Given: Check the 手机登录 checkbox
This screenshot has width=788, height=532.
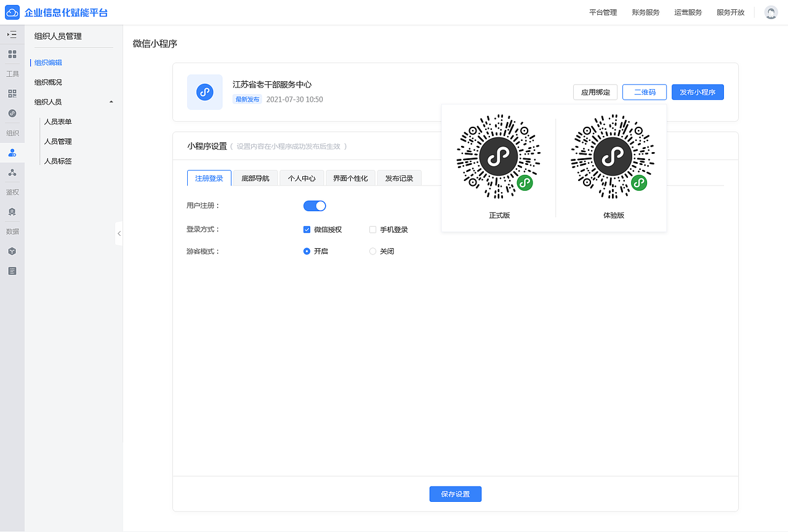Looking at the screenshot, I should tap(372, 230).
